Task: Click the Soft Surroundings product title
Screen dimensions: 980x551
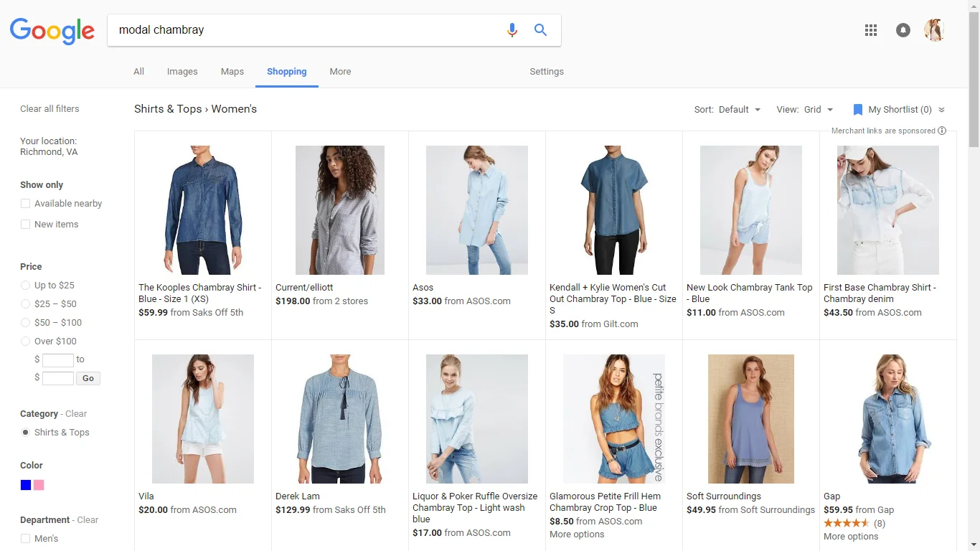Action: (x=724, y=496)
